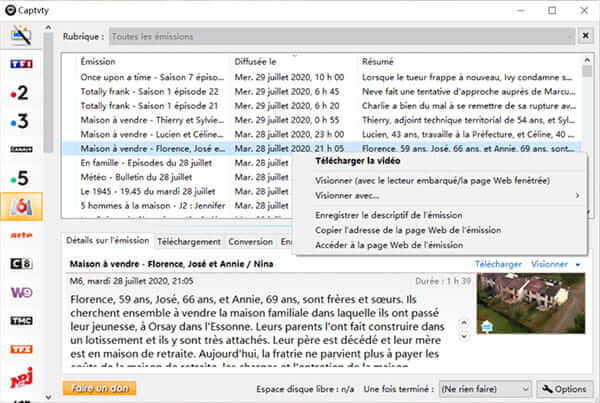This screenshot has width=600, height=403.
Task: Click the 'Durée : 1 h 39' label
Action: coord(443,281)
